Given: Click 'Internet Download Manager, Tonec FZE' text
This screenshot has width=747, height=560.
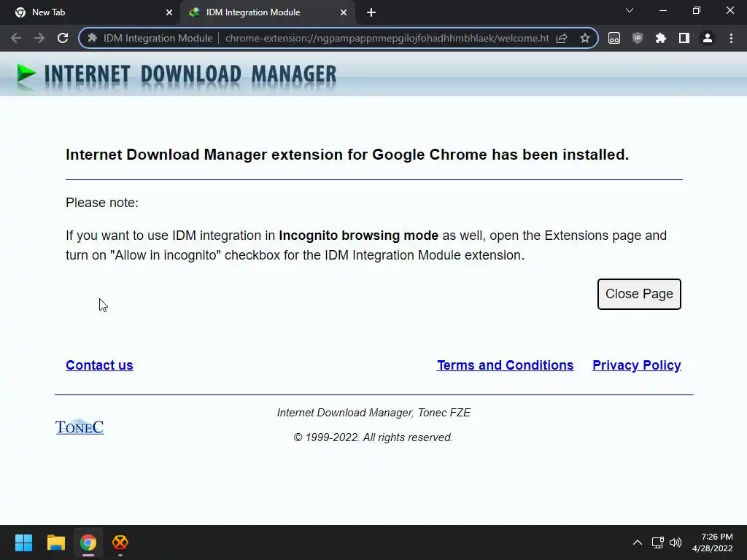Looking at the screenshot, I should (x=373, y=413).
